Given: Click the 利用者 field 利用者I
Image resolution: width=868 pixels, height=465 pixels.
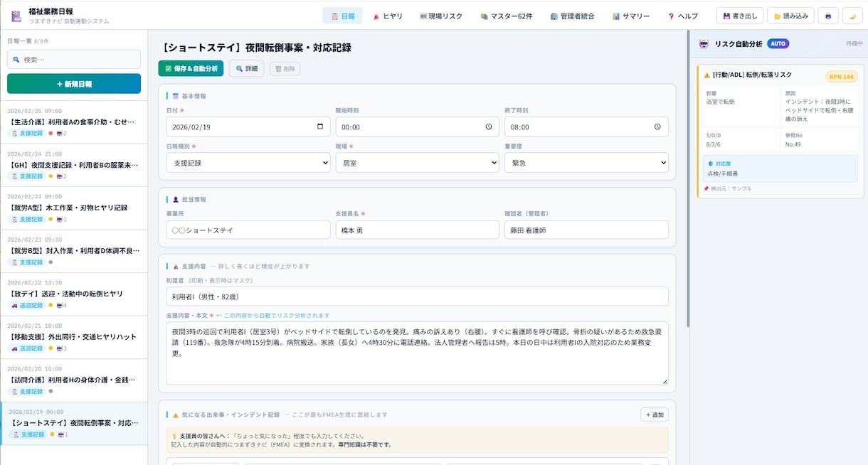Looking at the screenshot, I should (x=417, y=296).
